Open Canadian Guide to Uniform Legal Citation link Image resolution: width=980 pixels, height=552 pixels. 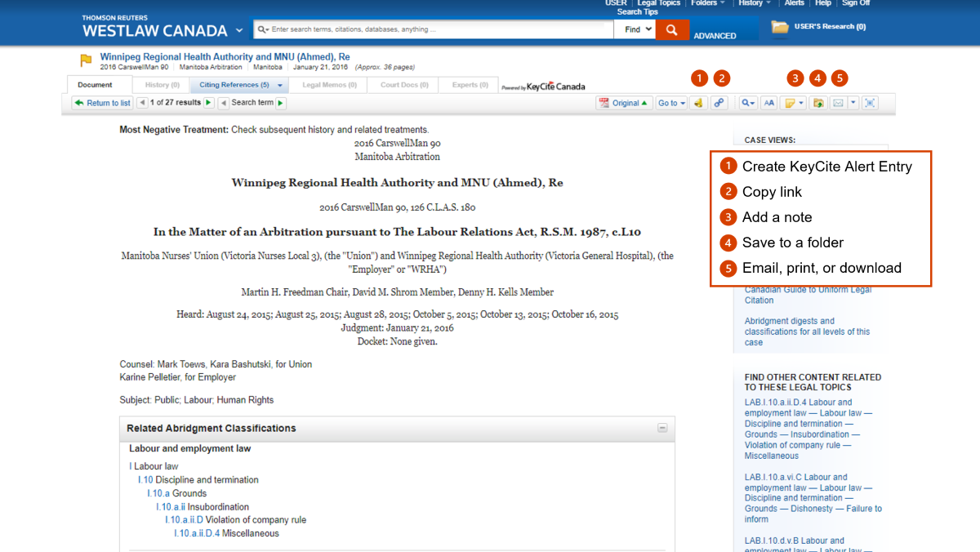(x=808, y=295)
